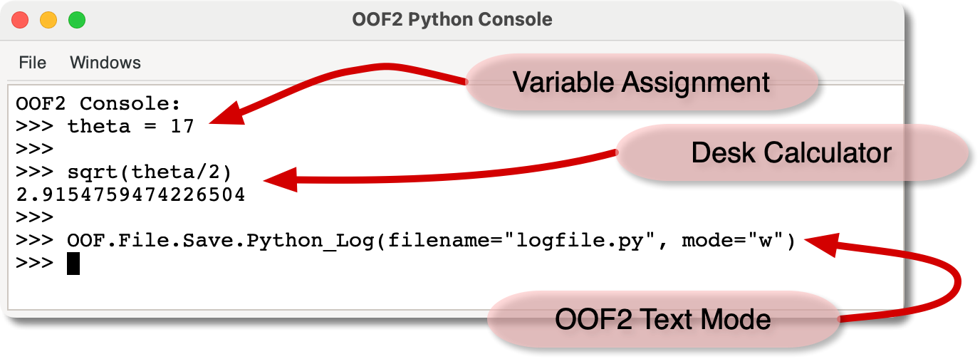The height and width of the screenshot is (359, 980).
Task: Maximize the console with the green button
Action: 77,20
